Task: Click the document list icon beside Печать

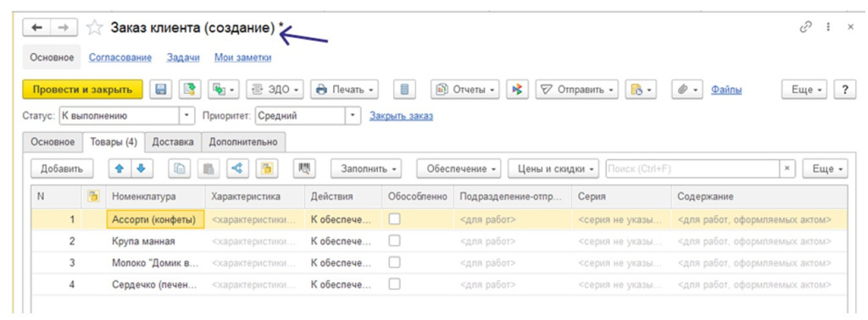Action: tap(404, 90)
